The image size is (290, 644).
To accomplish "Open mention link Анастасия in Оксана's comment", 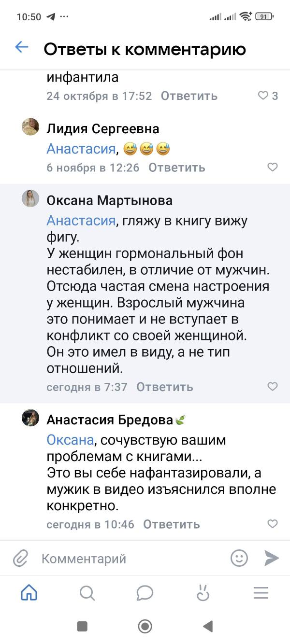I will coord(81,221).
